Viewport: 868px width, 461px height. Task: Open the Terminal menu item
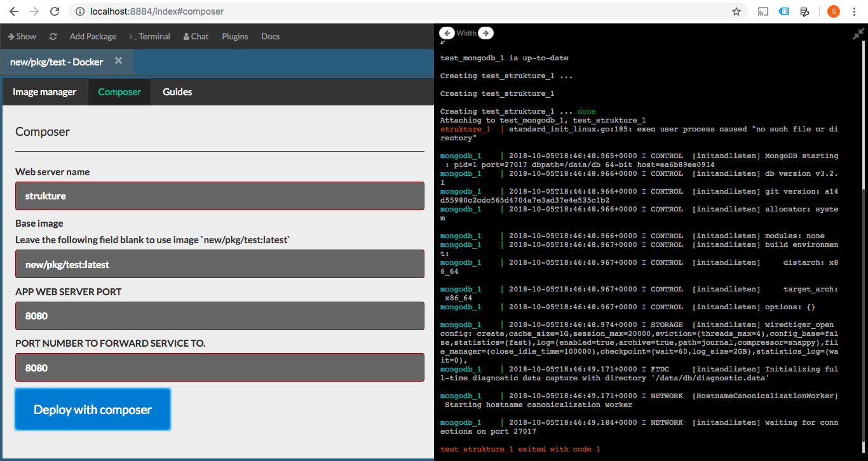pyautogui.click(x=149, y=36)
